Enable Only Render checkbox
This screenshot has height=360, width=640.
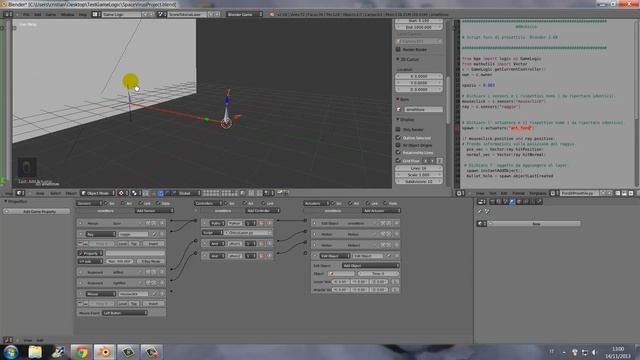pos(398,129)
